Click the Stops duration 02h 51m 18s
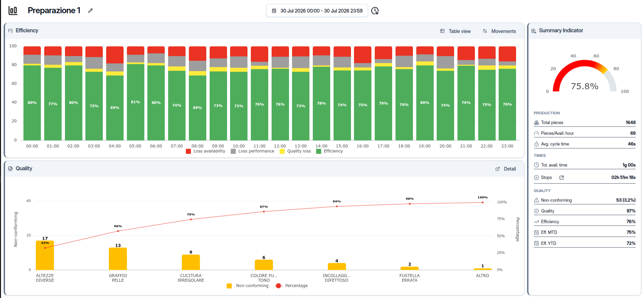The height and width of the screenshot is (298, 644). (x=624, y=177)
